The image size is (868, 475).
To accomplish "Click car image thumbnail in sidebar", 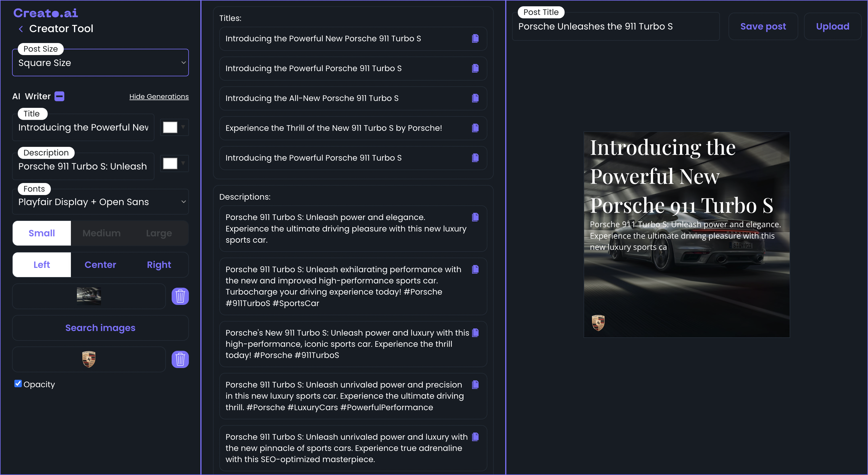I will (89, 296).
